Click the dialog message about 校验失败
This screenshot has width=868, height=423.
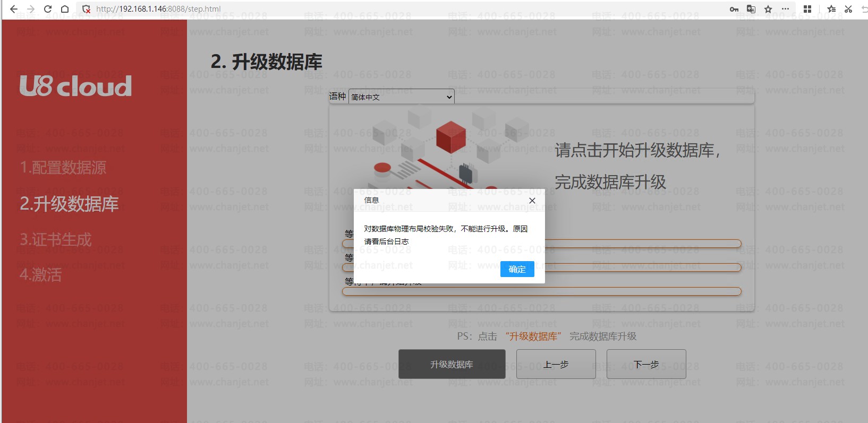tap(446, 235)
